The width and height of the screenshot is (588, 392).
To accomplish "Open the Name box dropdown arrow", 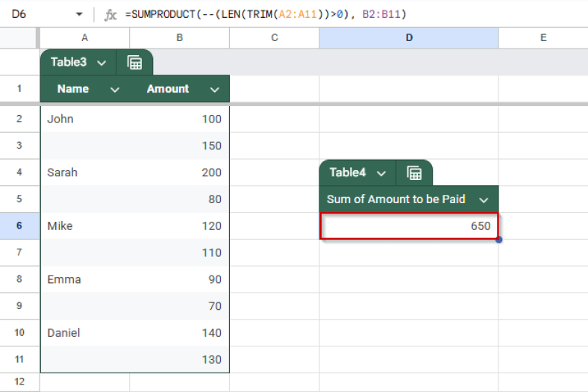I will 80,14.
